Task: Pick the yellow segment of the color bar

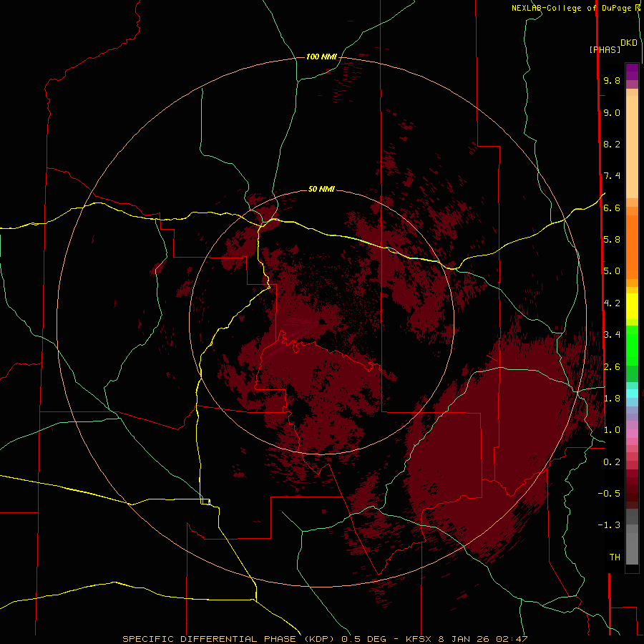Action: click(x=632, y=306)
